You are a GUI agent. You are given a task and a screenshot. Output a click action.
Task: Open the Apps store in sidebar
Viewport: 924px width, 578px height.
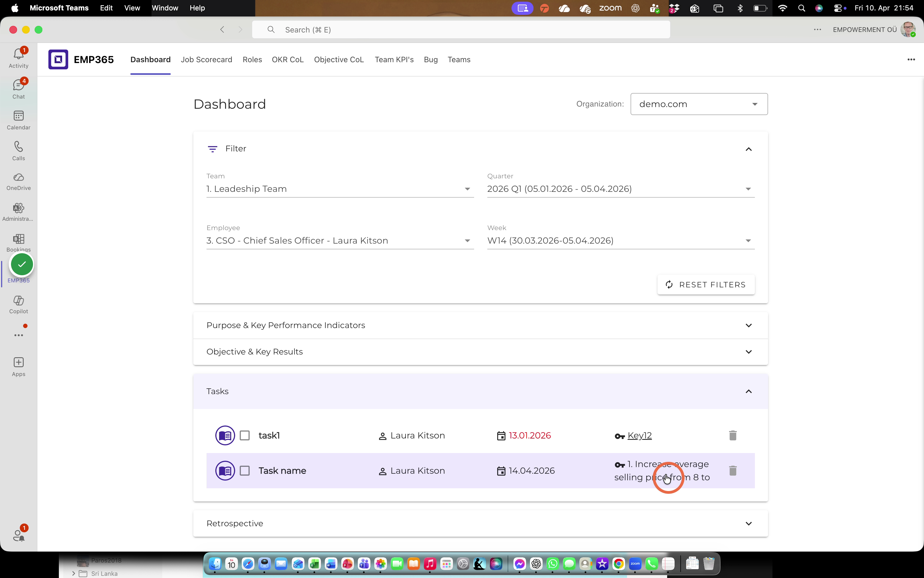[18, 367]
